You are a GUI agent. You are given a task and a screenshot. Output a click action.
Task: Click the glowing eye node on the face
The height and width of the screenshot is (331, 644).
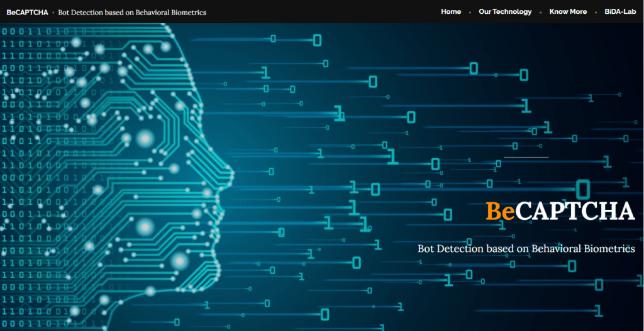(145, 138)
